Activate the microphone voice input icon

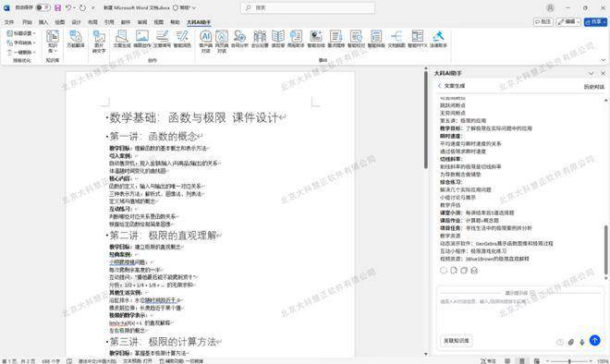(x=582, y=342)
